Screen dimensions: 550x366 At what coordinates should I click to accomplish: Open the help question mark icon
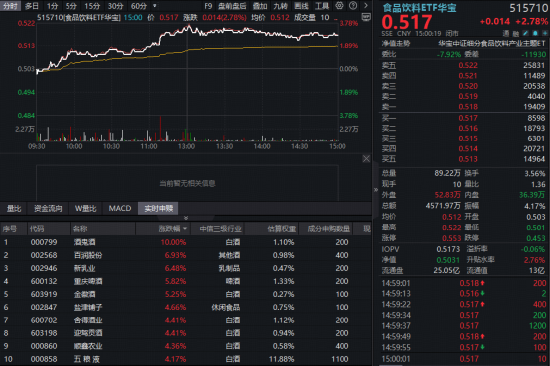tap(353, 6)
